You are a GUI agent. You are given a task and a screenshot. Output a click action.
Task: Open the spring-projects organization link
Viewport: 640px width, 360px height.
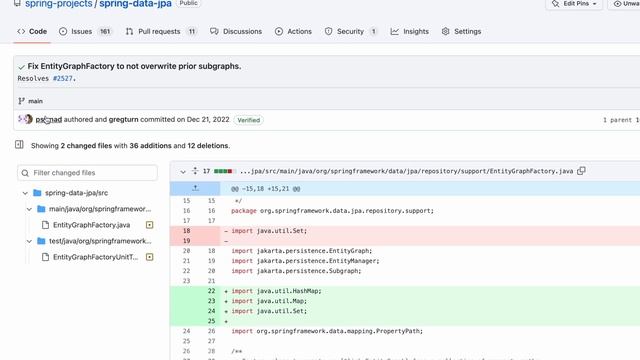59,4
